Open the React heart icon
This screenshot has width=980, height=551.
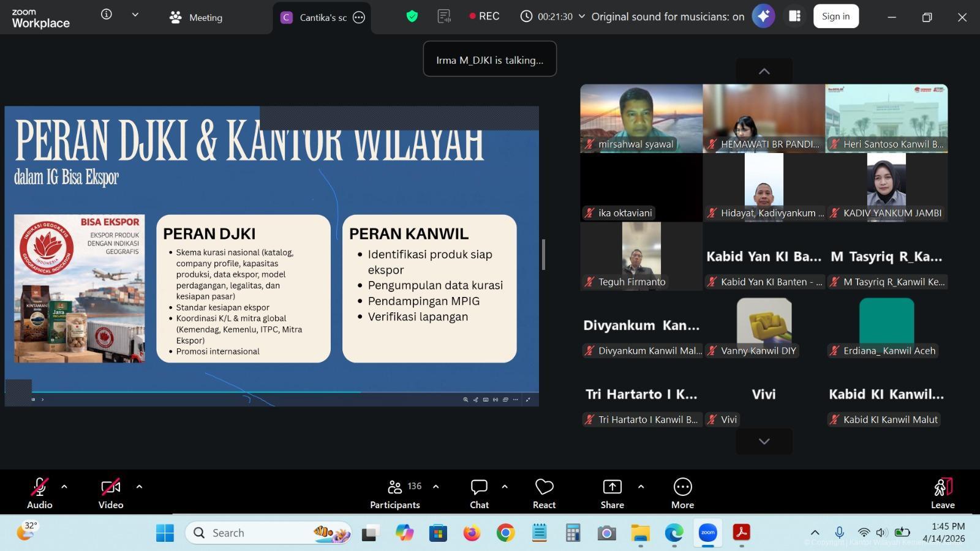(544, 493)
